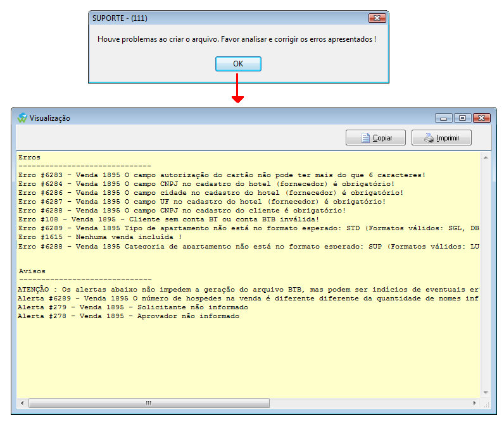The image size is (504, 425).
Task: Click the horizontal scrollbar left arrow
Action: click(x=22, y=403)
